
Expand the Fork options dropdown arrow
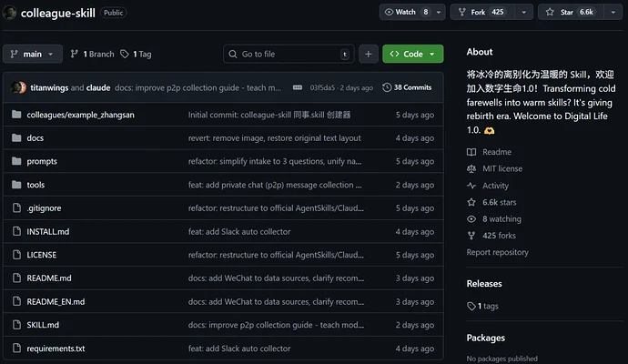[x=522, y=12]
